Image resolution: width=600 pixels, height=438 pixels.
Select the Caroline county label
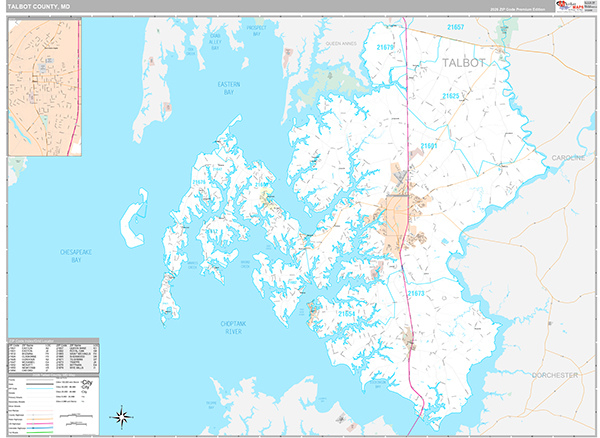566,158
